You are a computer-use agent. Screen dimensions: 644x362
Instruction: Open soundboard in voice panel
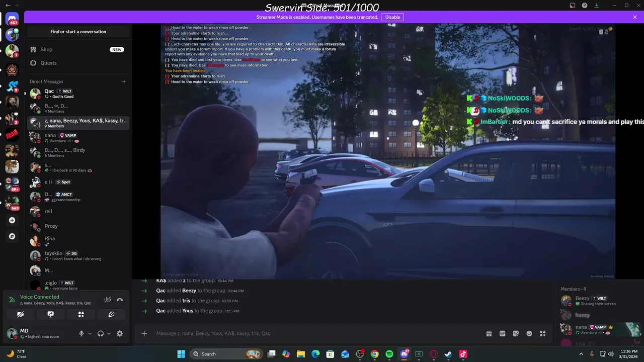pos(111,314)
